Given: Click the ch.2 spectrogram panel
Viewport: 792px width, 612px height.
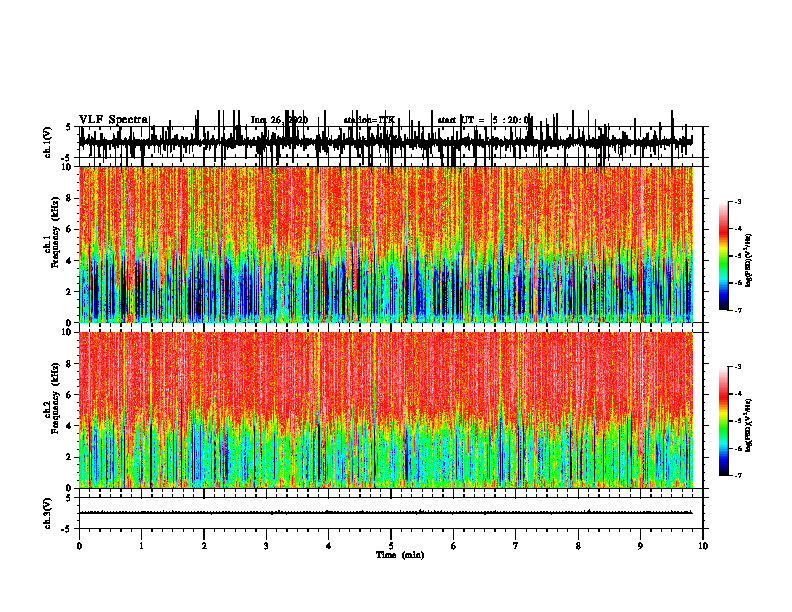Looking at the screenshot, I should point(385,410).
